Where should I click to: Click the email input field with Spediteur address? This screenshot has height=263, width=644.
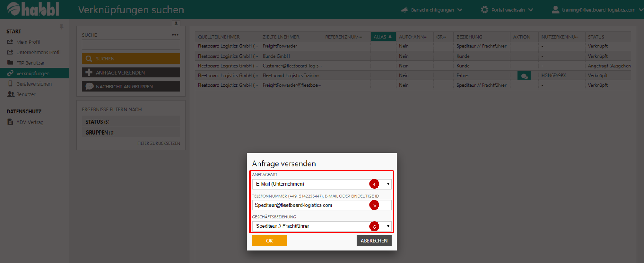311,205
